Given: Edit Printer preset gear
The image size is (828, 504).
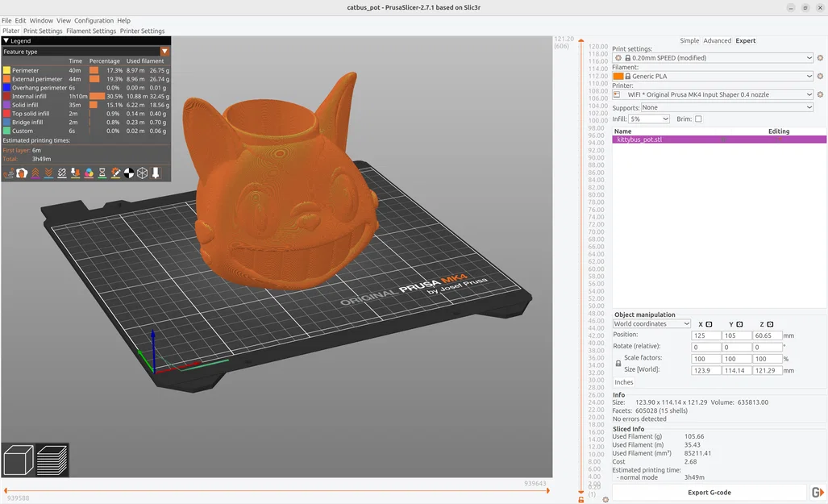Looking at the screenshot, I should tap(820, 94).
